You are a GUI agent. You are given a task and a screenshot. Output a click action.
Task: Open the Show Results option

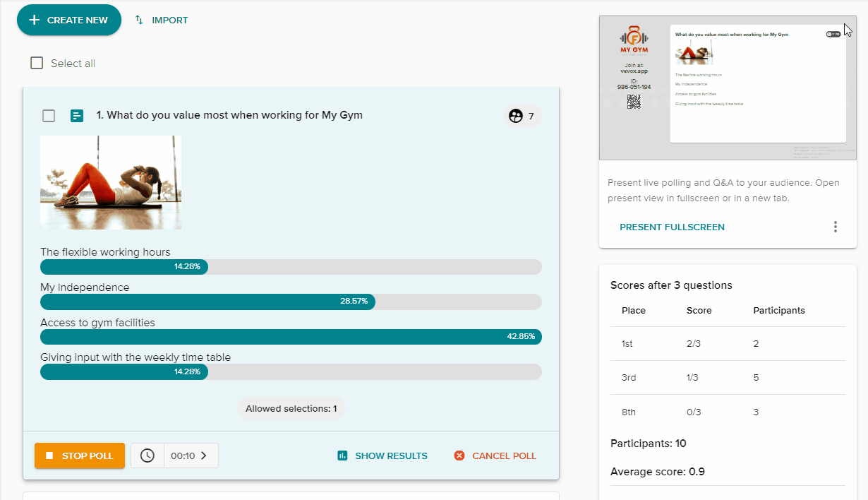(390, 456)
